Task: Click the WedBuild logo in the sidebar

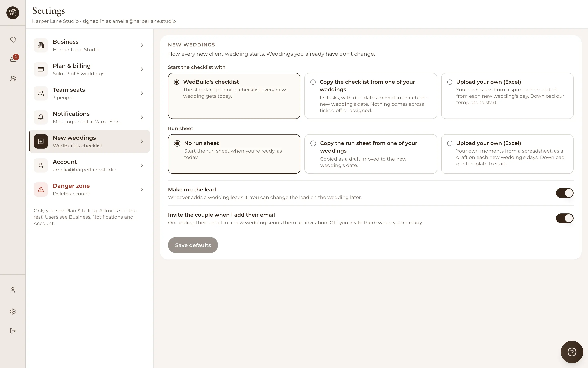Action: pos(13,13)
